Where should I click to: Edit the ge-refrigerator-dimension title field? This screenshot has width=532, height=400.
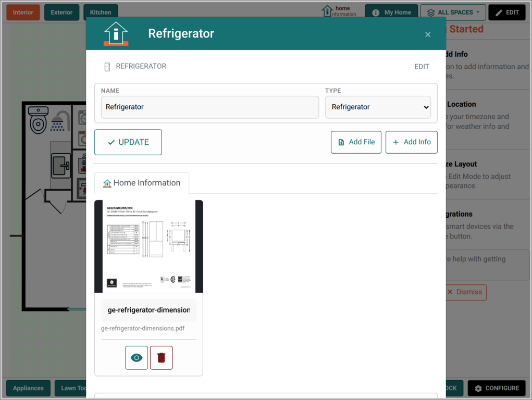click(x=149, y=310)
